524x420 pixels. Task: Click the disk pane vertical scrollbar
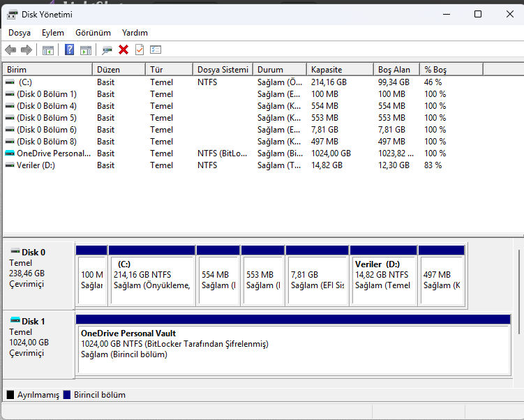tap(518, 292)
